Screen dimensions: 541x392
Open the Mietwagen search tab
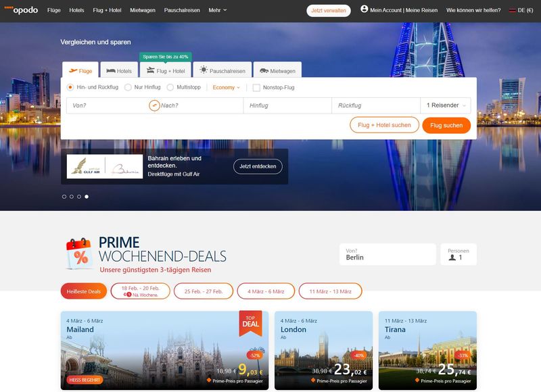point(279,70)
